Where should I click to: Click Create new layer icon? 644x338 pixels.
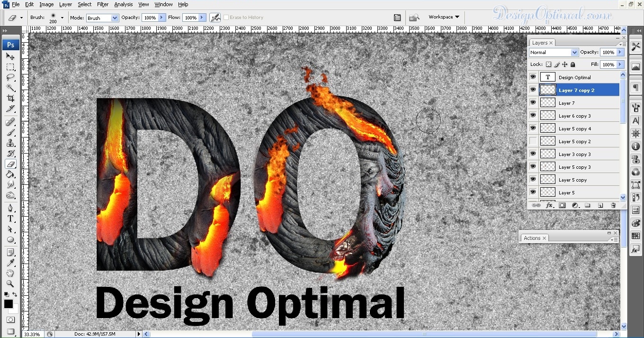click(x=600, y=205)
